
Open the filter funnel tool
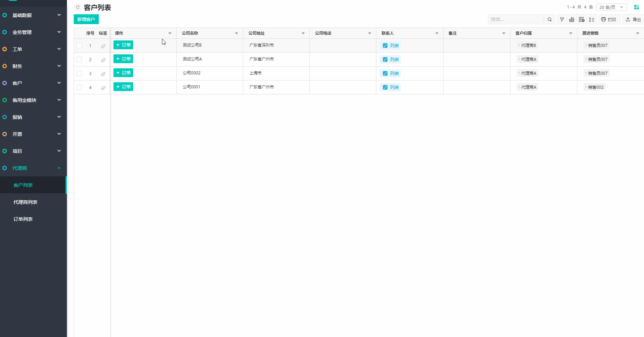pyautogui.click(x=562, y=19)
